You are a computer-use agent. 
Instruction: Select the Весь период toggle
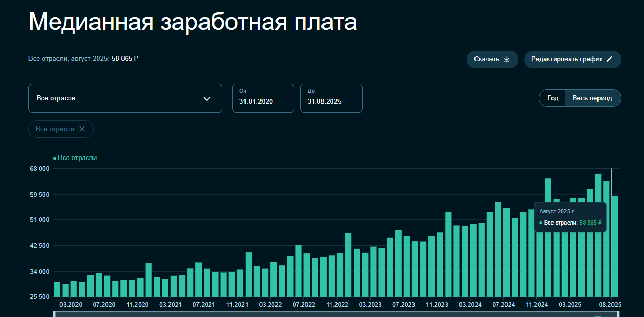(x=592, y=98)
